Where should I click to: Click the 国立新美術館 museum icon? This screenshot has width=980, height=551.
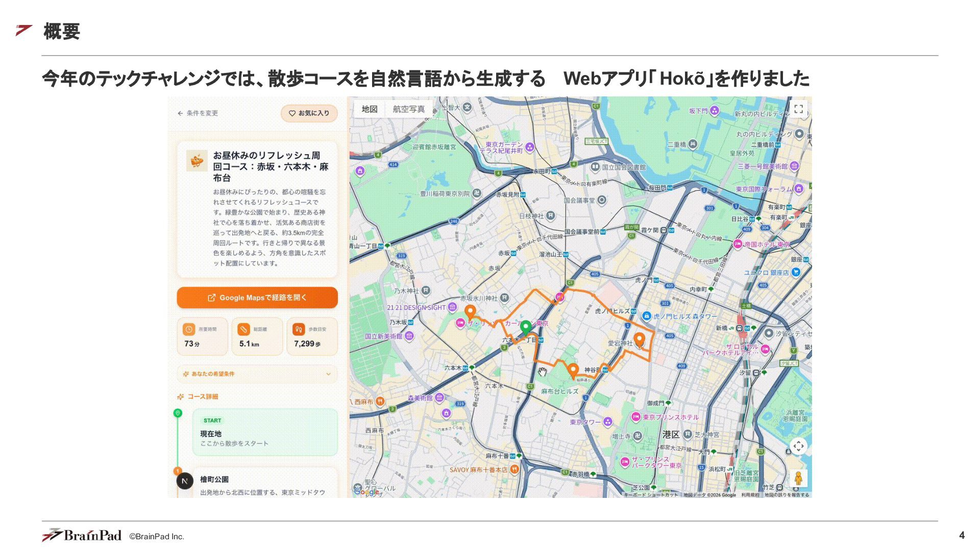[x=409, y=336]
